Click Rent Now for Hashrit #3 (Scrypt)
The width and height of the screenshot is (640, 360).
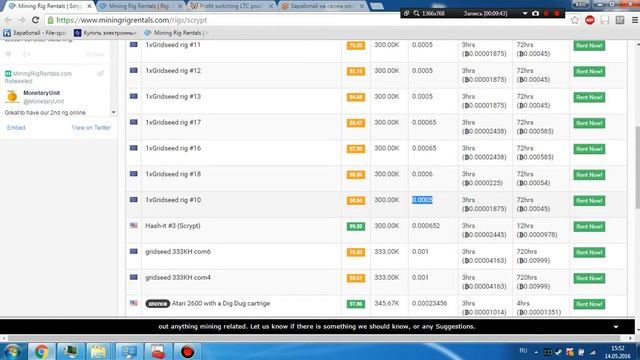point(589,227)
